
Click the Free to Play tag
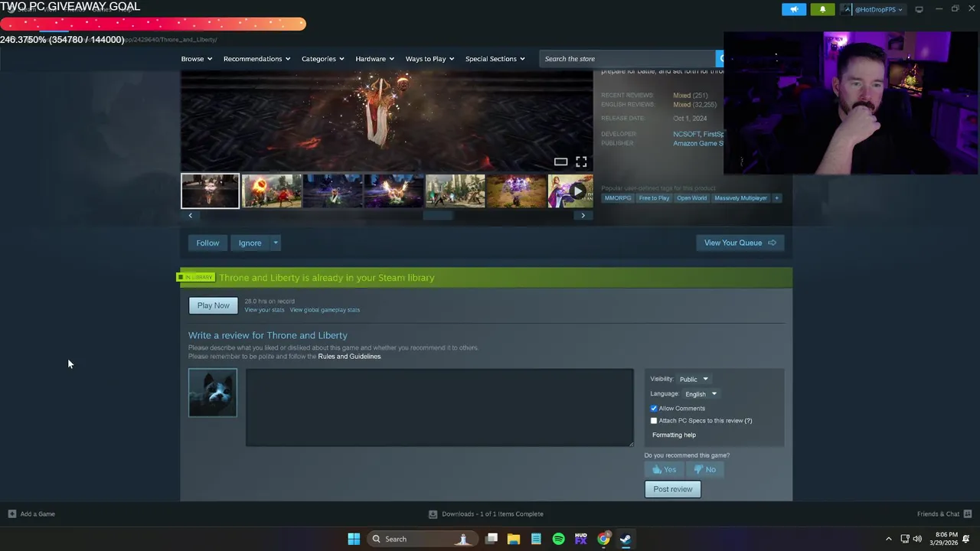pos(654,198)
